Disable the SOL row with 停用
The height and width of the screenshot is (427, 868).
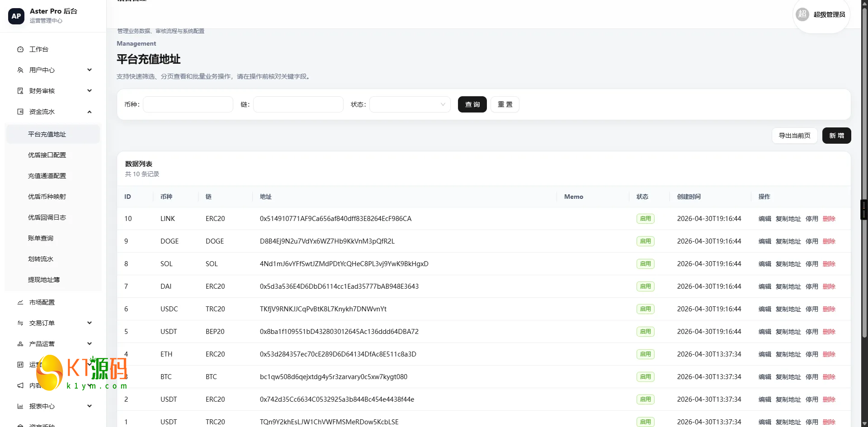point(812,264)
